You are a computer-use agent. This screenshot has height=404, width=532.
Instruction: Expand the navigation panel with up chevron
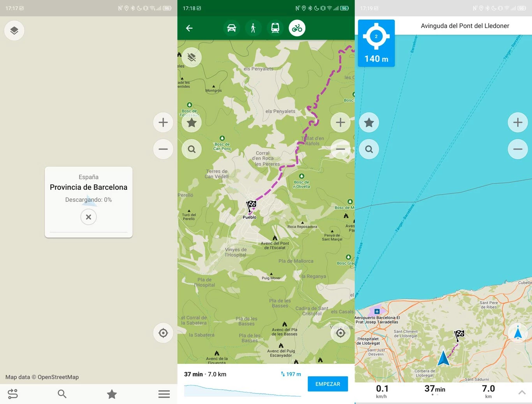pyautogui.click(x=522, y=392)
